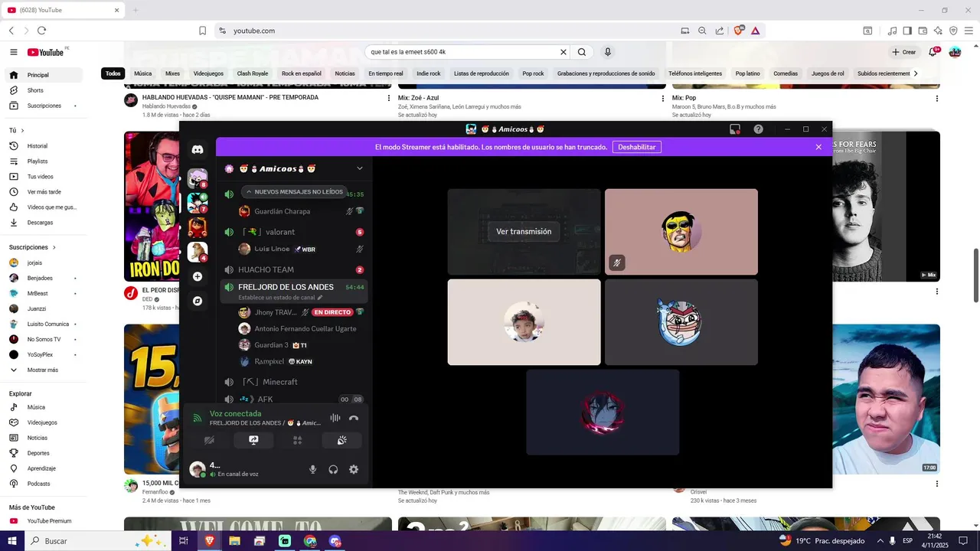The image size is (980, 551).
Task: Open Discord user settings gear
Action: tap(354, 469)
